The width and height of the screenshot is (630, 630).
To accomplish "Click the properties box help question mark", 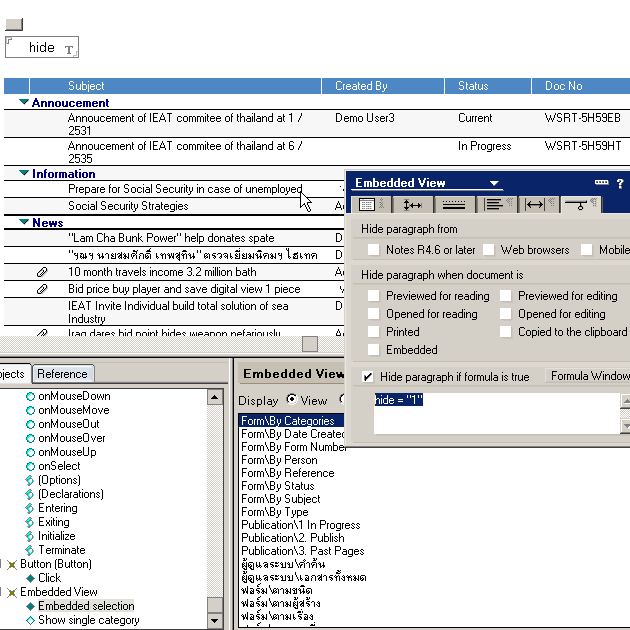I will pos(620,184).
